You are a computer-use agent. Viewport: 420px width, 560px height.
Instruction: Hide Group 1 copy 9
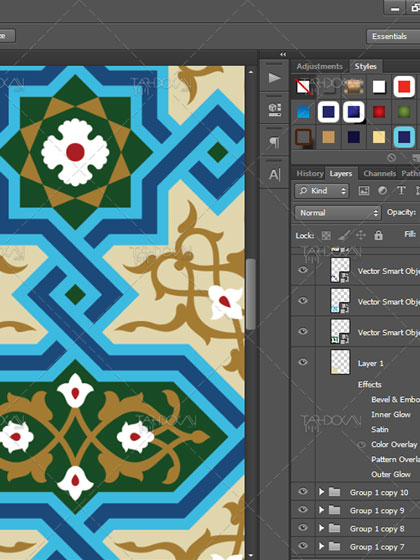[303, 510]
